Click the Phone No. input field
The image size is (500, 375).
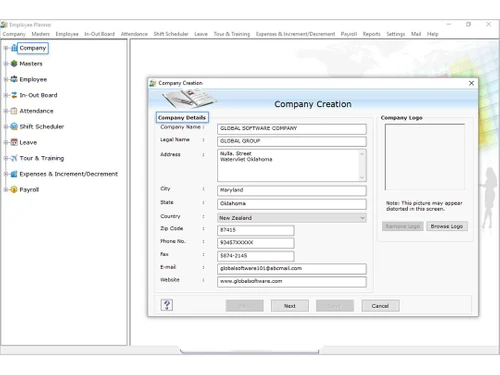tap(256, 243)
